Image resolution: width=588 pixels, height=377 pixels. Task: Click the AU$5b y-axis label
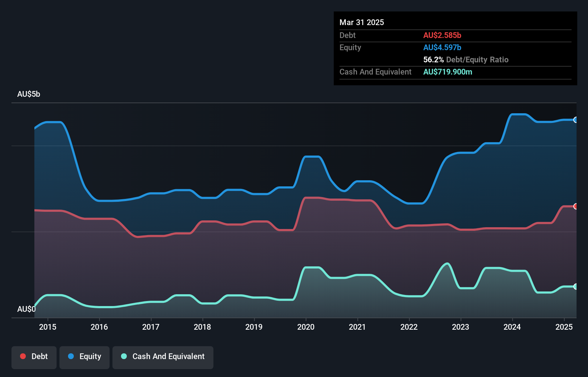29,94
